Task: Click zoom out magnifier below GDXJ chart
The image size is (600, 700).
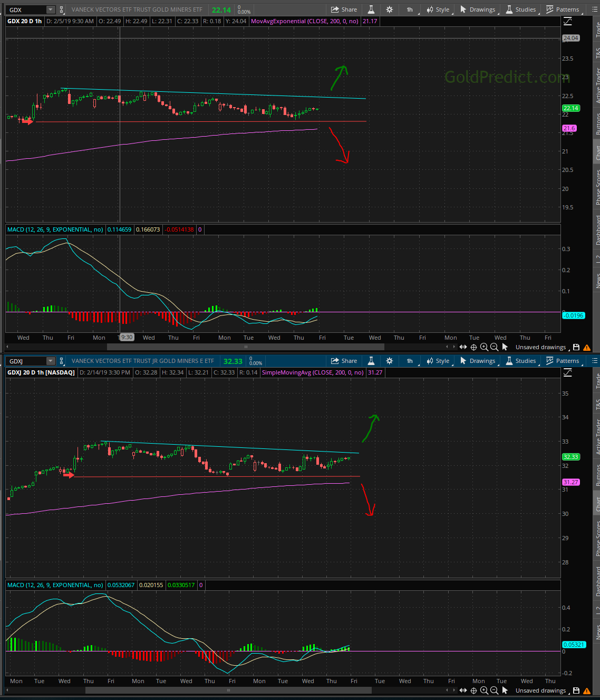Action: click(x=494, y=691)
